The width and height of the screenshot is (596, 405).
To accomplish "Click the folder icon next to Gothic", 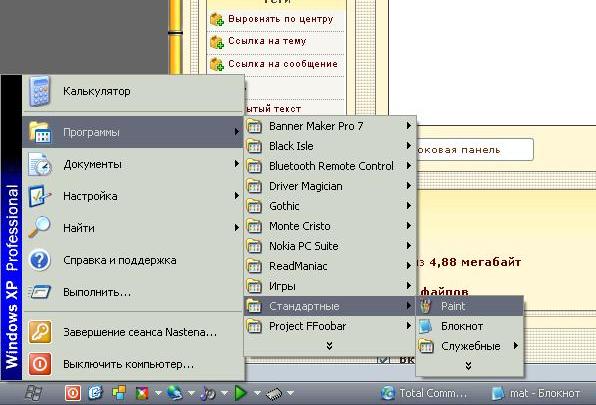I will [x=254, y=206].
